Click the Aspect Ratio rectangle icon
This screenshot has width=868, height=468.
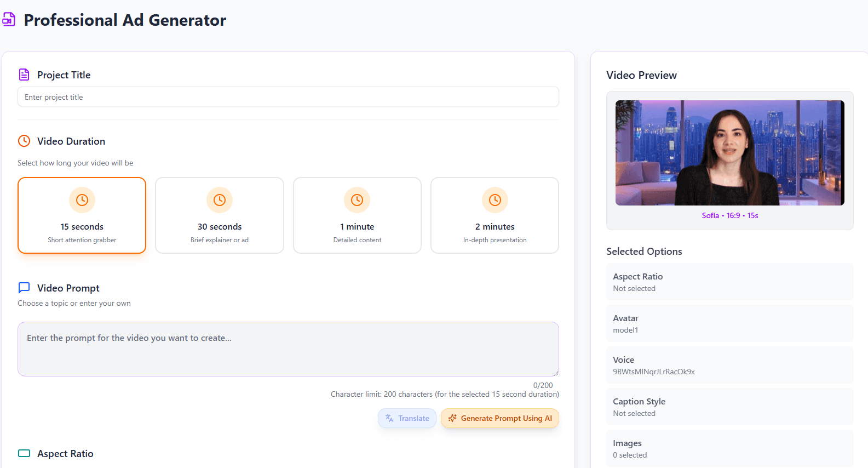tap(24, 453)
